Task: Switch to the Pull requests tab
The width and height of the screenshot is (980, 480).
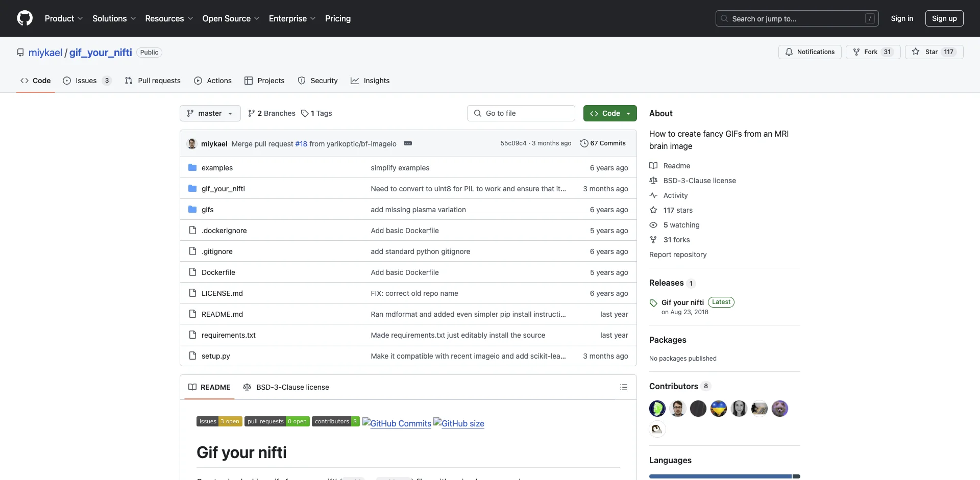Action: [153, 81]
